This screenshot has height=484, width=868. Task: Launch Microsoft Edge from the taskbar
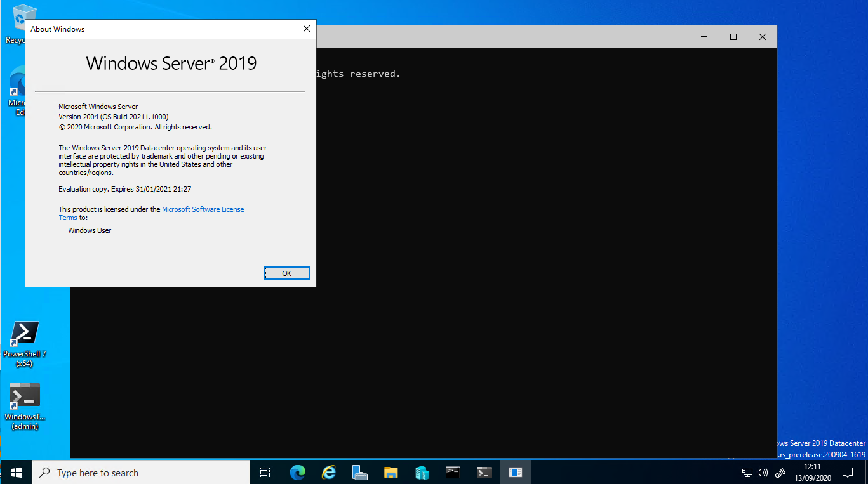tap(297, 473)
